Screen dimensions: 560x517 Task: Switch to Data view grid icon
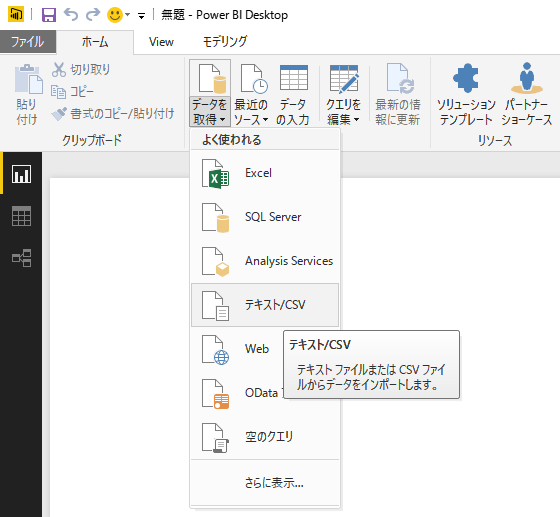[x=21, y=216]
